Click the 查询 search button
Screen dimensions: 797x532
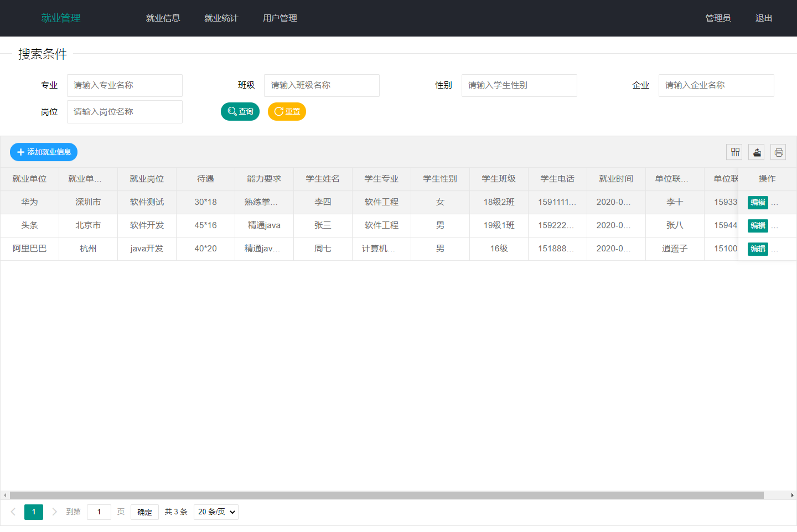[x=240, y=112]
